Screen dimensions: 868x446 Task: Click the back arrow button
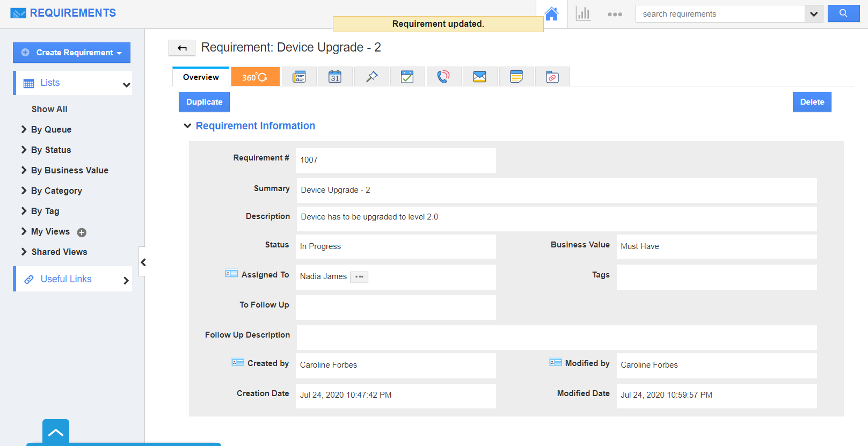tap(182, 48)
